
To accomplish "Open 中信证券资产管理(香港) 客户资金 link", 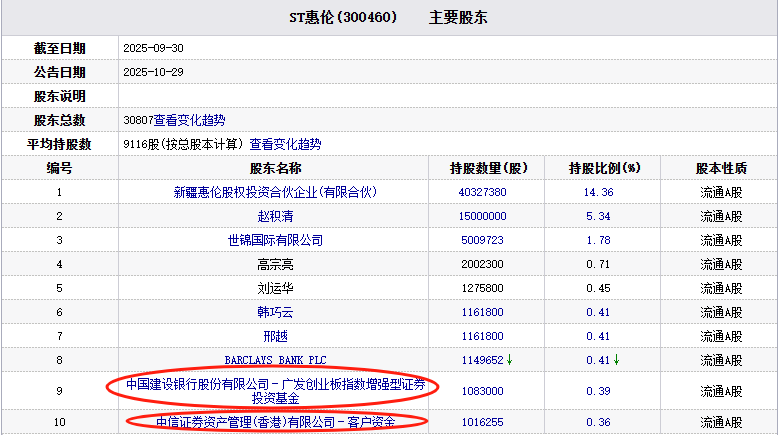I will tap(275, 422).
